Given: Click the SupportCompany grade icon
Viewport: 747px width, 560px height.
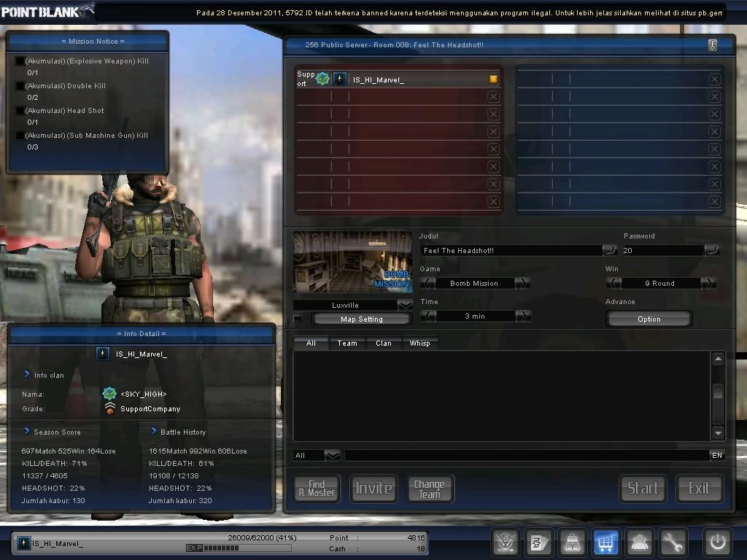Looking at the screenshot, I should pyautogui.click(x=110, y=408).
